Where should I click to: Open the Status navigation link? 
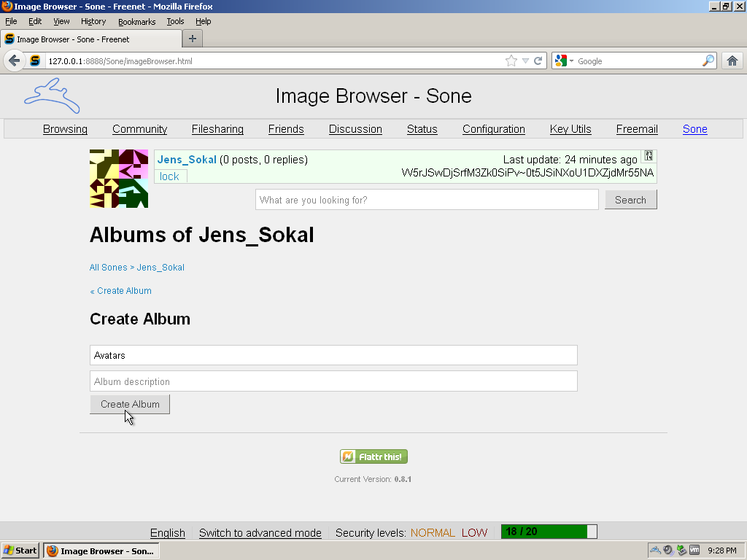(422, 129)
